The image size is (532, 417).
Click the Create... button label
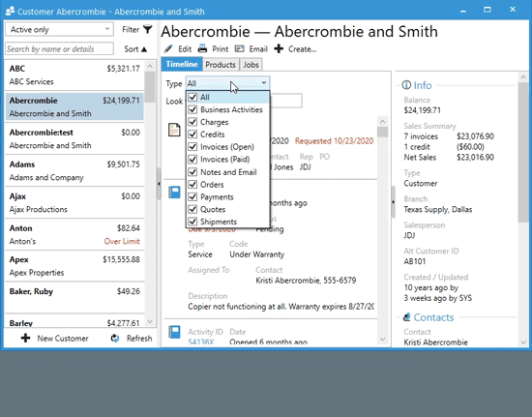tap(303, 49)
